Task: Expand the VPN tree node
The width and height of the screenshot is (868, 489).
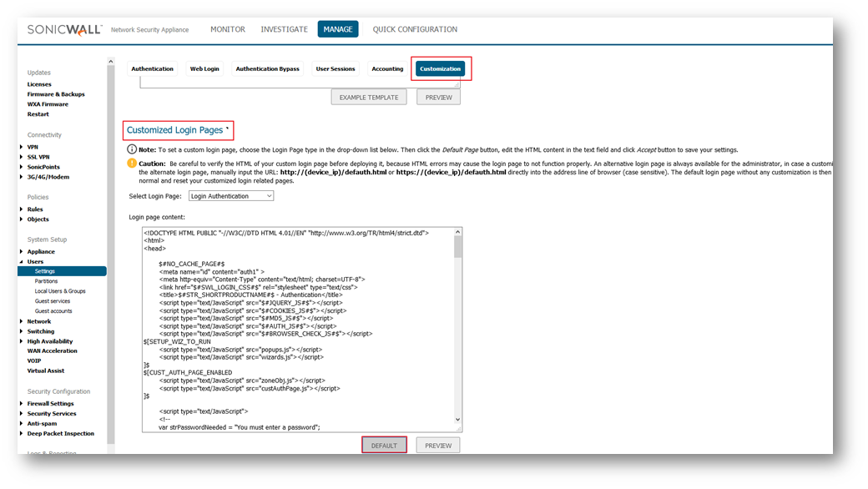Action: pyautogui.click(x=22, y=147)
